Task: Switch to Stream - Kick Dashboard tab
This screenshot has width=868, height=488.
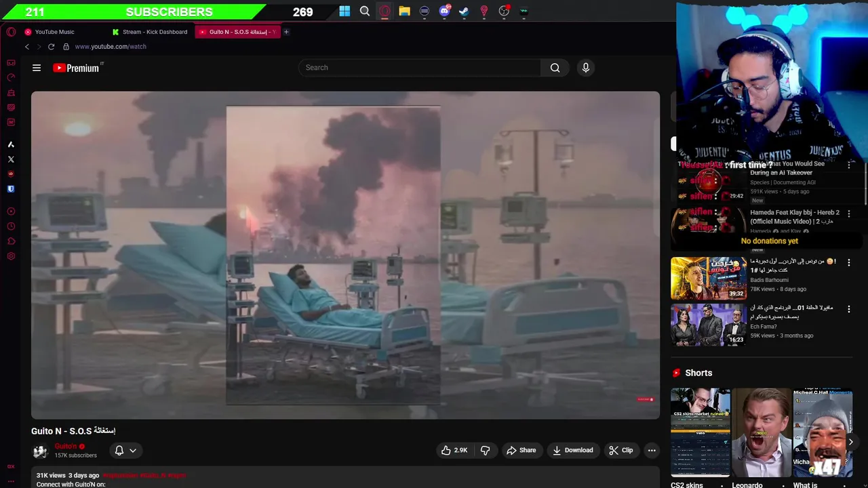Action: tap(150, 32)
